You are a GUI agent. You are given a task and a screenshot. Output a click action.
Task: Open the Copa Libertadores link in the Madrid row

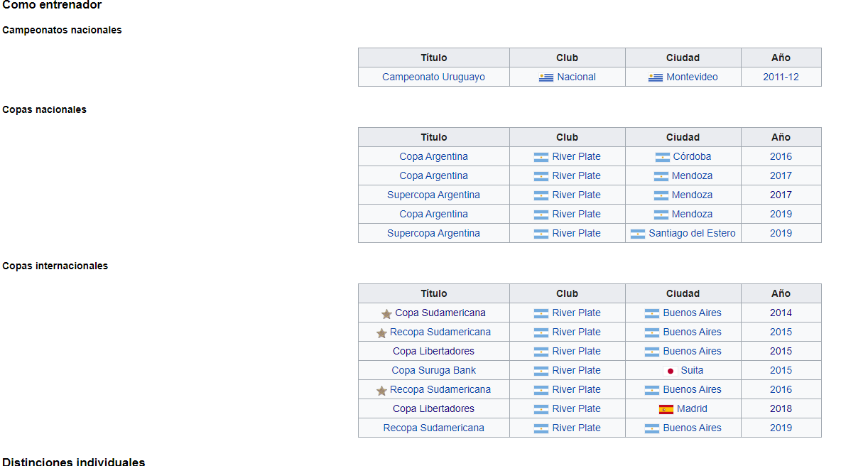[433, 408]
